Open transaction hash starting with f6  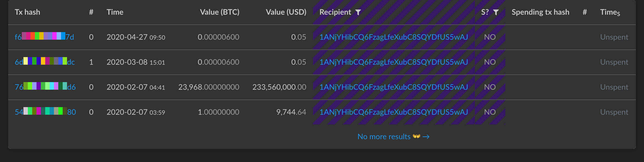pos(44,37)
